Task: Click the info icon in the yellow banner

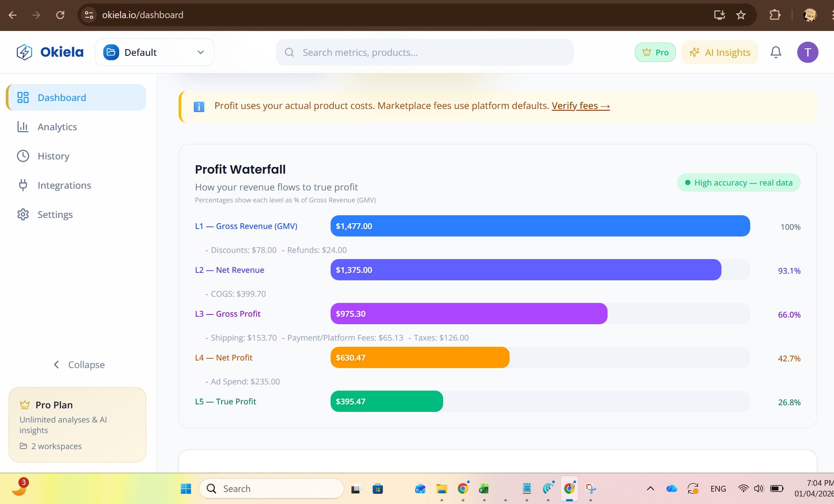Action: pyautogui.click(x=199, y=107)
